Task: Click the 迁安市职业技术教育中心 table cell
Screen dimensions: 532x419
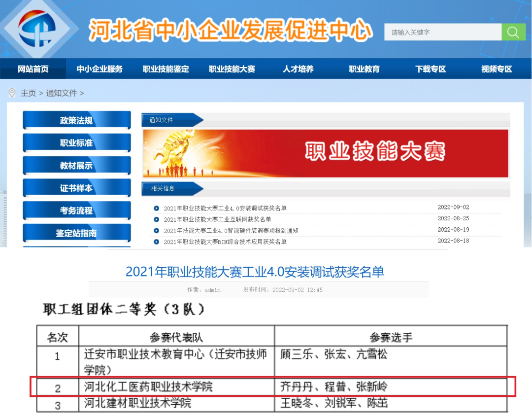Action: tap(176, 362)
